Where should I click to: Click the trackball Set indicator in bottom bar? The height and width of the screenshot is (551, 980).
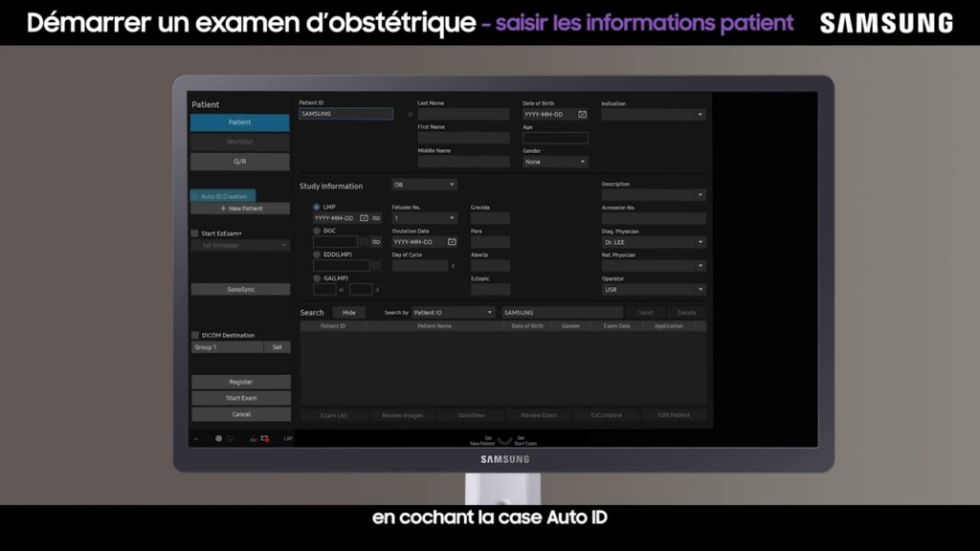tap(504, 440)
